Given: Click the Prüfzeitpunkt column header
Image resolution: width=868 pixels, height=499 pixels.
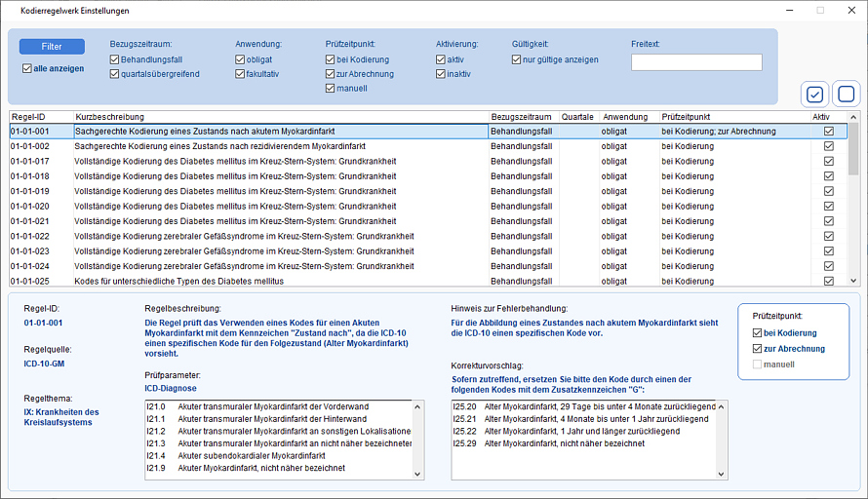Looking at the screenshot, I should tap(734, 117).
